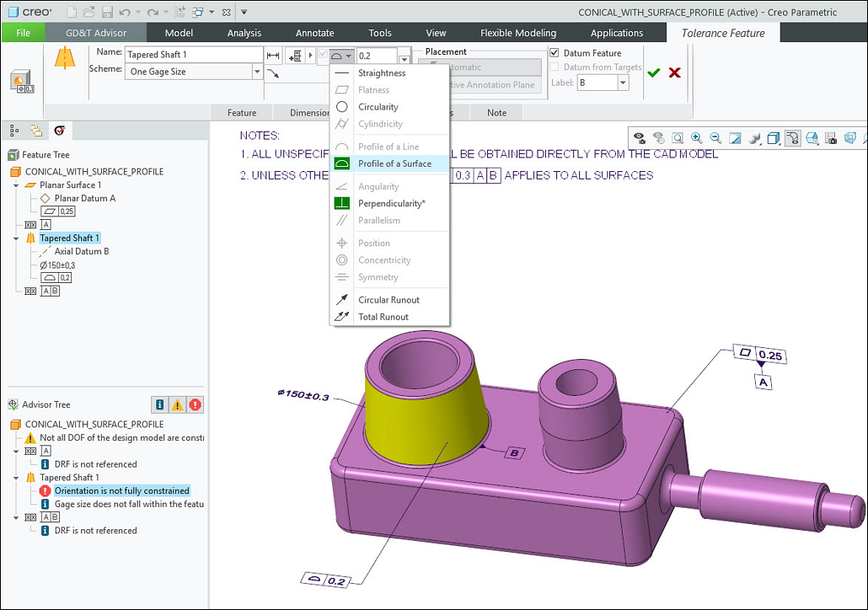The width and height of the screenshot is (868, 610).
Task: Select the Ø150±0,3 dimension tree item
Action: (x=57, y=265)
